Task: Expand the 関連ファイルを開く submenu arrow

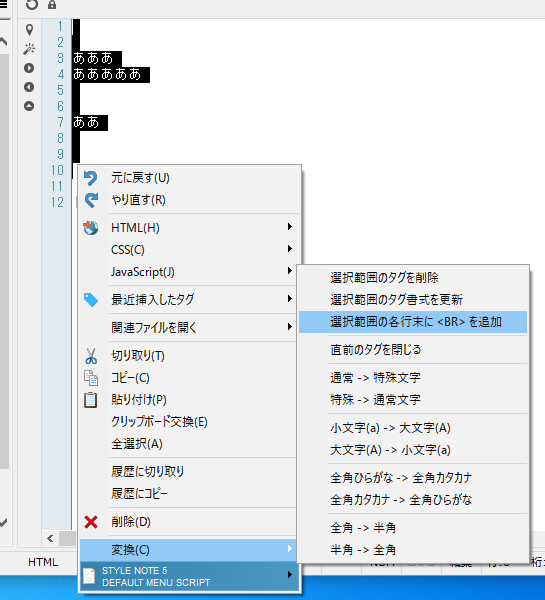Action: tap(290, 327)
